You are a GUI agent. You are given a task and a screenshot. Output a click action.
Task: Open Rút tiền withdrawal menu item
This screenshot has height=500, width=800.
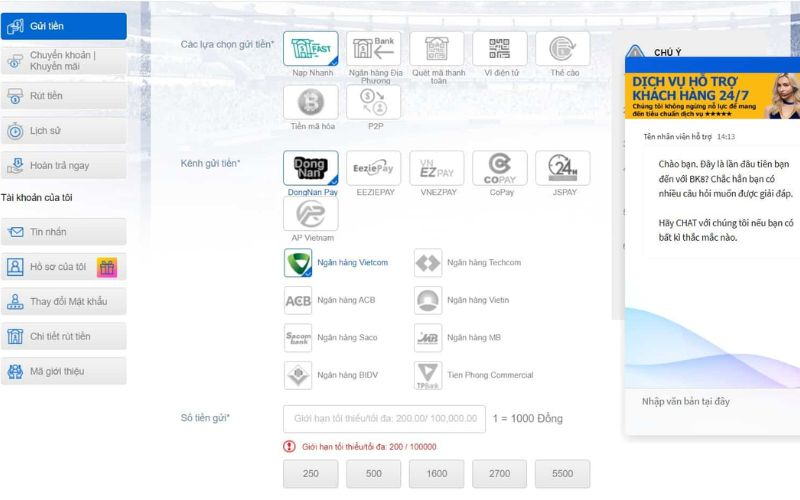click(x=64, y=96)
